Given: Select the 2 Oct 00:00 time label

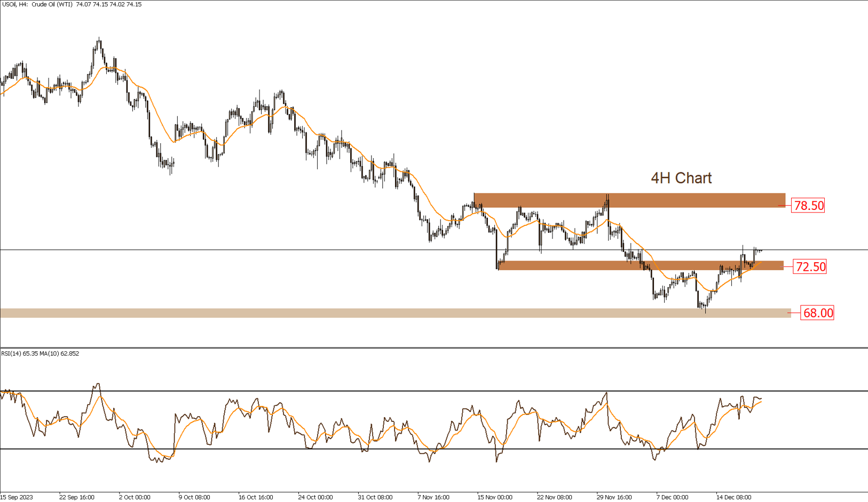Looking at the screenshot, I should tap(135, 497).
